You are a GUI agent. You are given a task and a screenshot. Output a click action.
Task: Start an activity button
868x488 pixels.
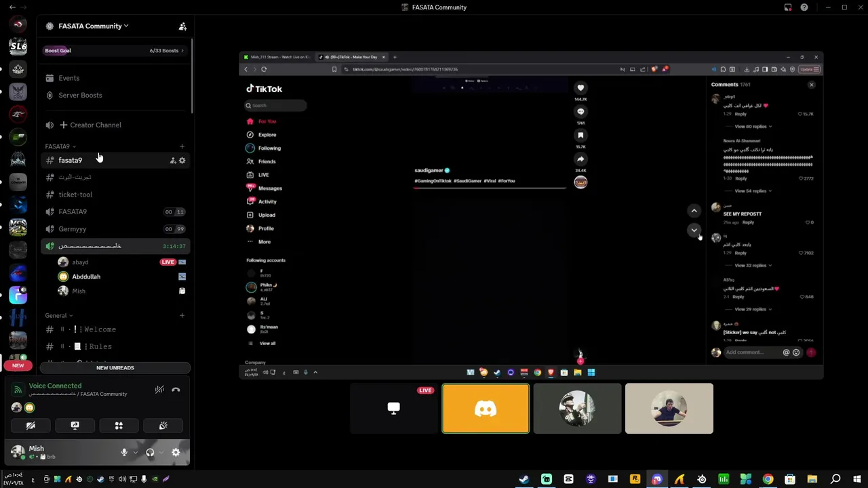pos(119,426)
